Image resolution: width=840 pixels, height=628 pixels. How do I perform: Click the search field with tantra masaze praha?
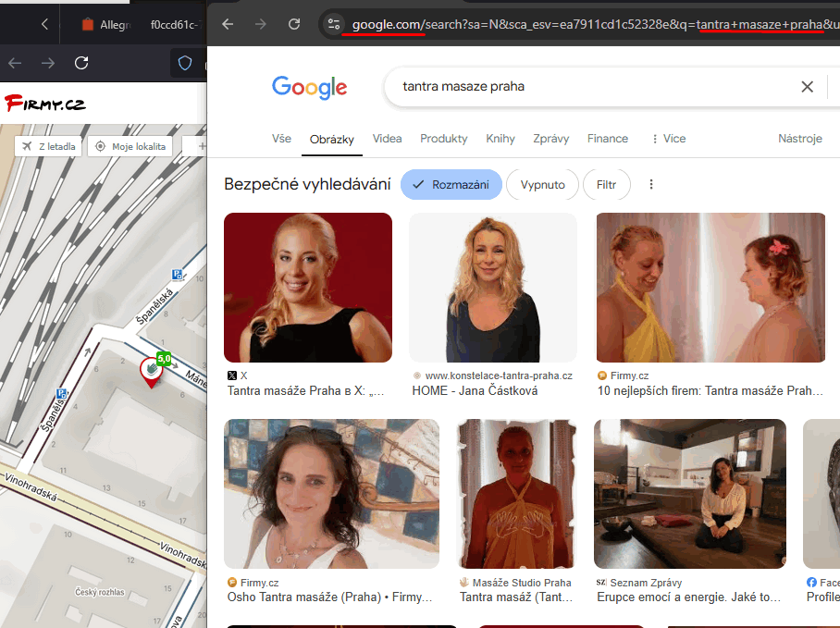pos(592,87)
